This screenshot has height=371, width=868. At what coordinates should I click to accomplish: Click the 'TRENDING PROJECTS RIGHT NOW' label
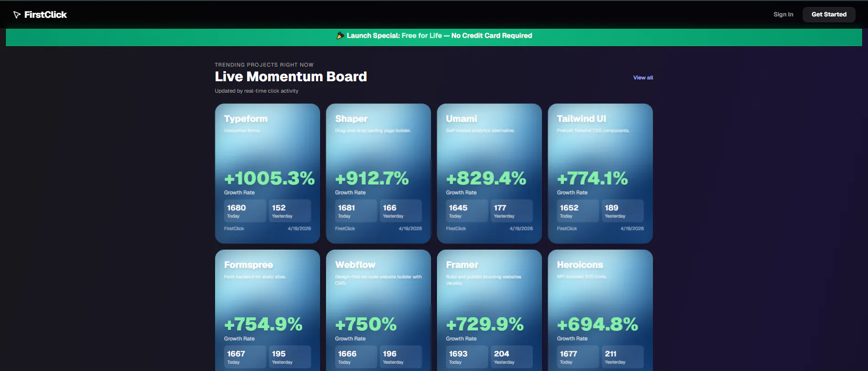pos(264,65)
